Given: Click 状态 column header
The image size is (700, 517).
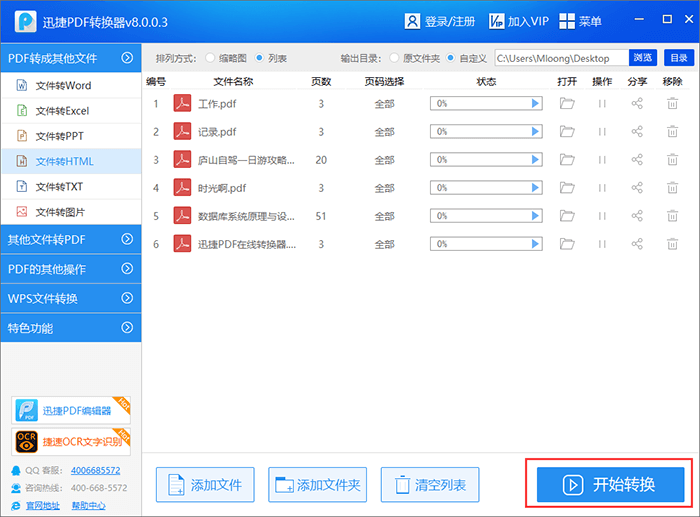Looking at the screenshot, I should [x=486, y=81].
